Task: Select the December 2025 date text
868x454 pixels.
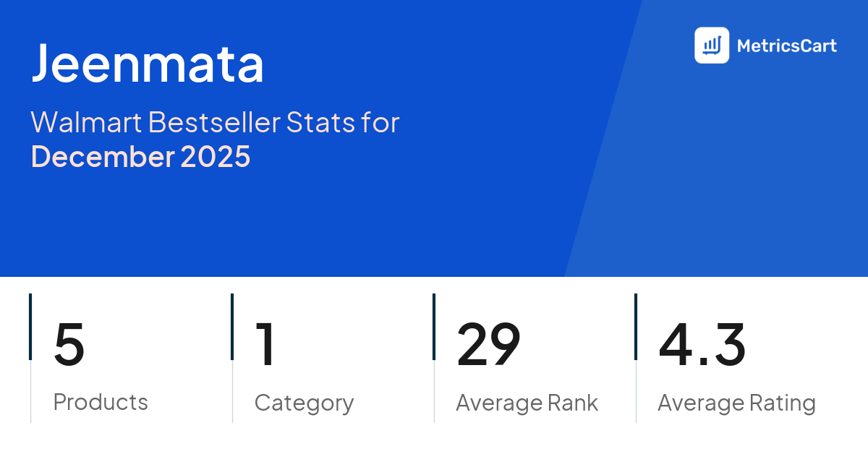Action: pyautogui.click(x=140, y=156)
